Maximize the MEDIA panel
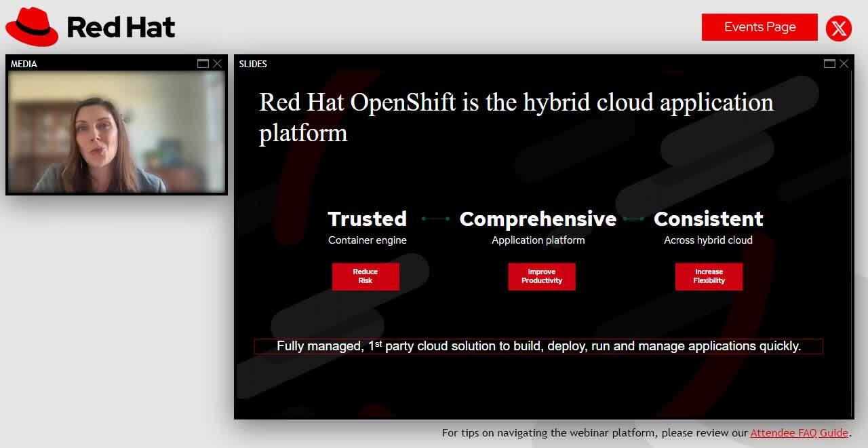Image resolution: width=868 pixels, height=448 pixels. pyautogui.click(x=203, y=64)
